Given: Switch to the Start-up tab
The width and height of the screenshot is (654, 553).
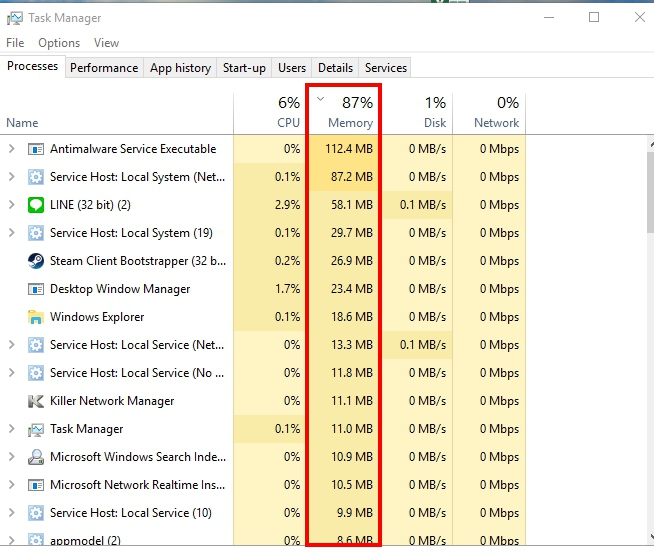Looking at the screenshot, I should 244,68.
